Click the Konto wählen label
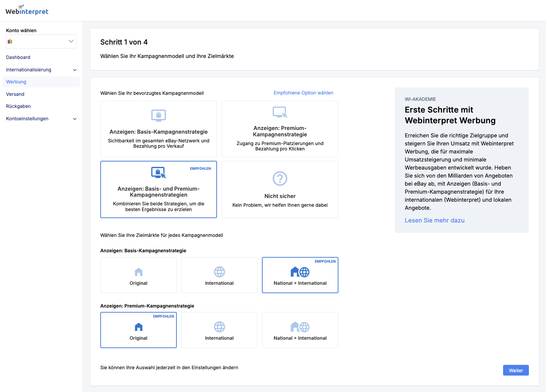The height and width of the screenshot is (392, 546). pyautogui.click(x=21, y=30)
